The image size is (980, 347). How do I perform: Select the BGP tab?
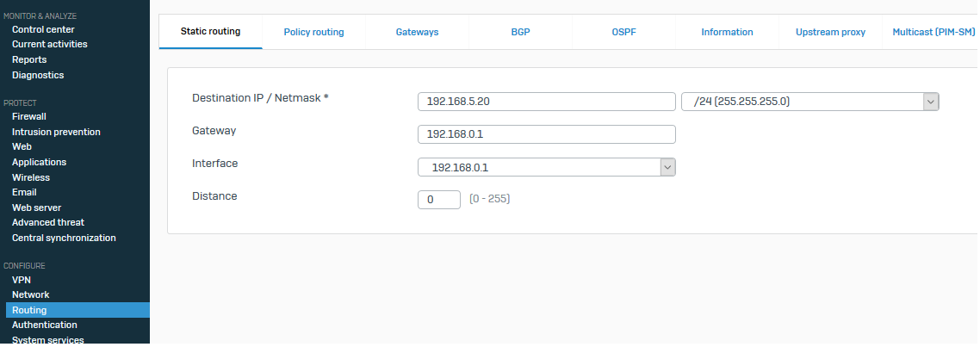(520, 32)
